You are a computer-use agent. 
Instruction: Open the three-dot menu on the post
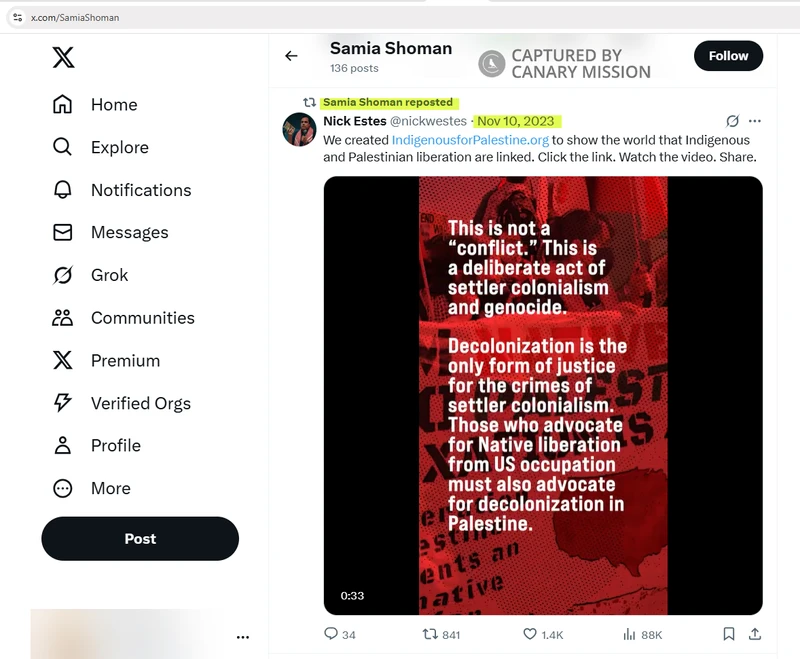pos(755,121)
